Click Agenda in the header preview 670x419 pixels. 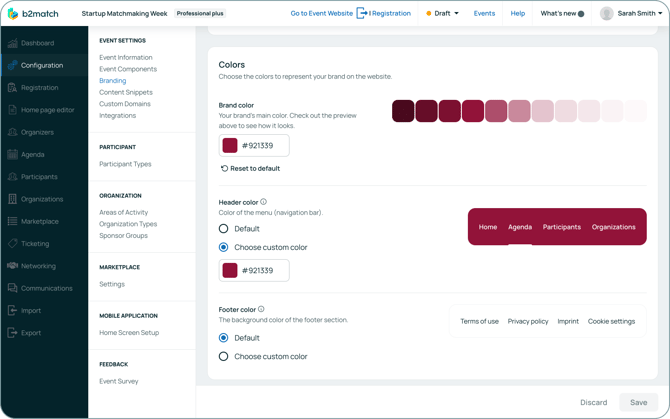tap(520, 227)
